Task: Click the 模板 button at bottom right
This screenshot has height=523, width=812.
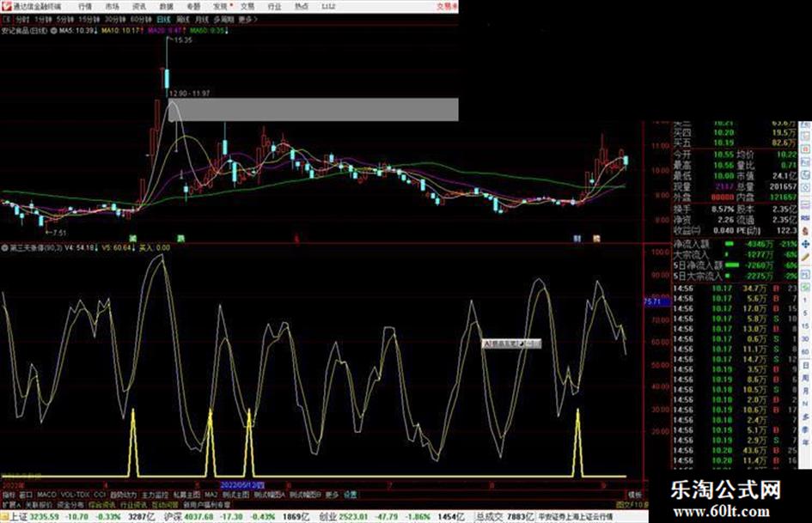Action: pos(634,495)
